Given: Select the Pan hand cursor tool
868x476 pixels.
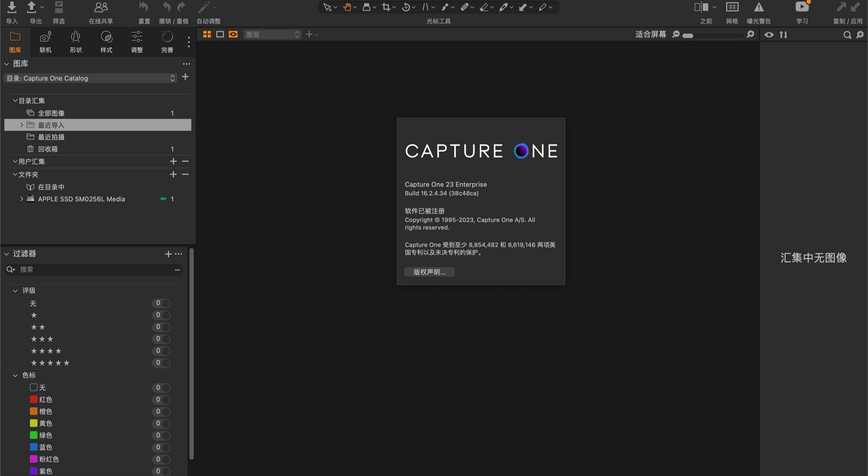Looking at the screenshot, I should point(347,7).
